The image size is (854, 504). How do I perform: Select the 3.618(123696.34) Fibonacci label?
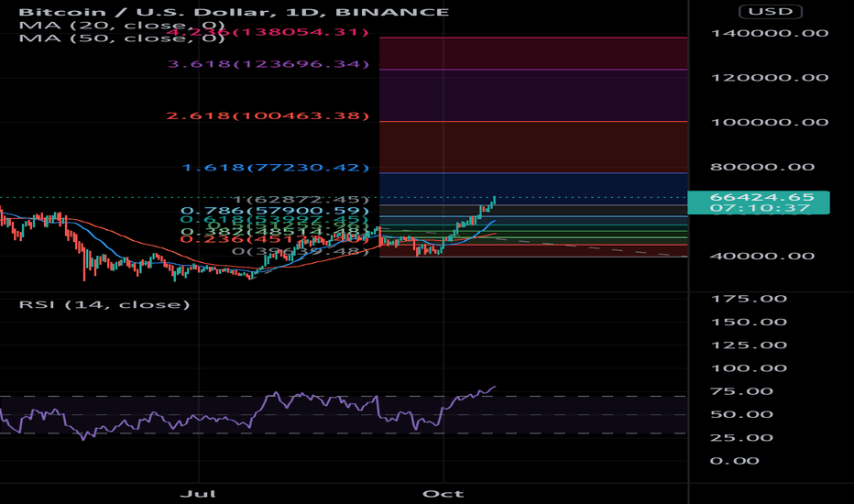[x=268, y=64]
